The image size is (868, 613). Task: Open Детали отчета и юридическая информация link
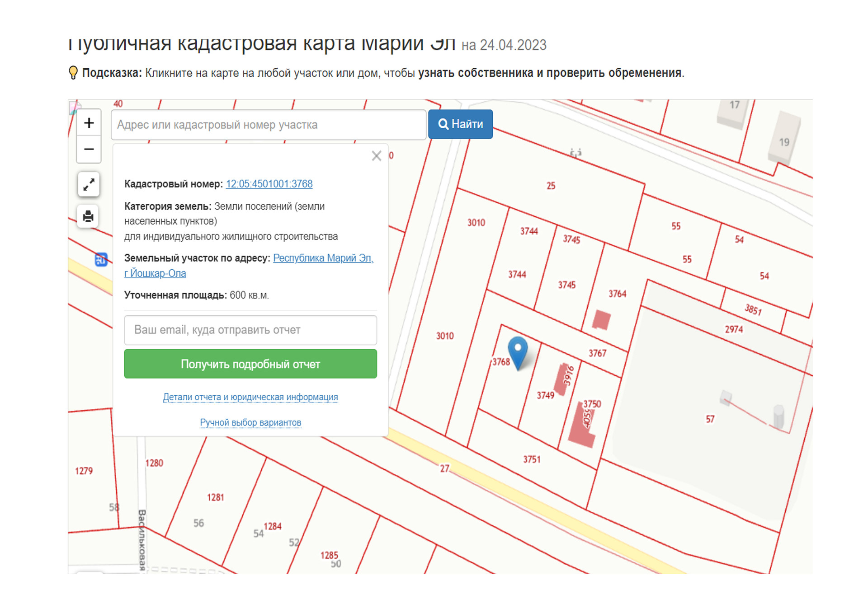(250, 397)
